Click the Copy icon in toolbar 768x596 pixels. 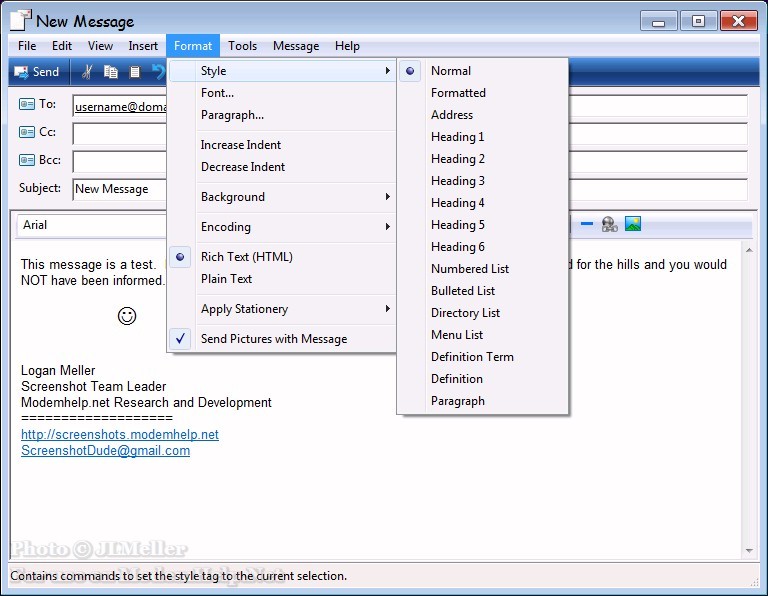click(111, 72)
